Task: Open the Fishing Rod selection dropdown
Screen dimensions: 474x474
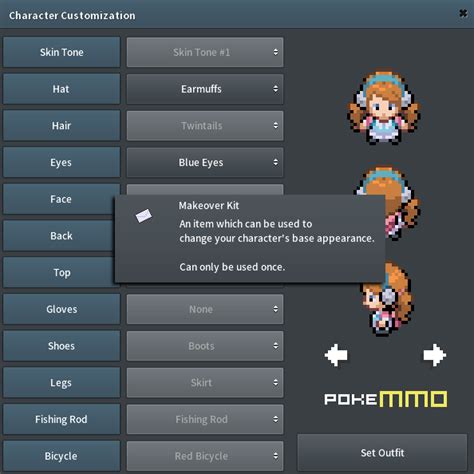Action: point(205,419)
